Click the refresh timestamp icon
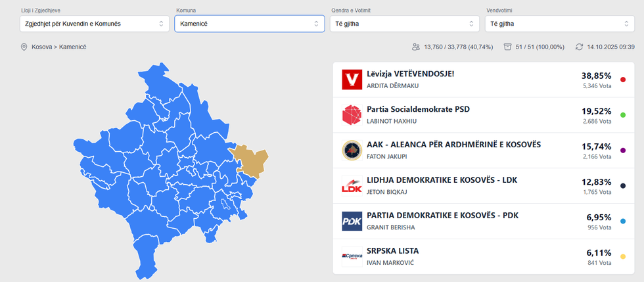The image size is (644, 282). 579,47
